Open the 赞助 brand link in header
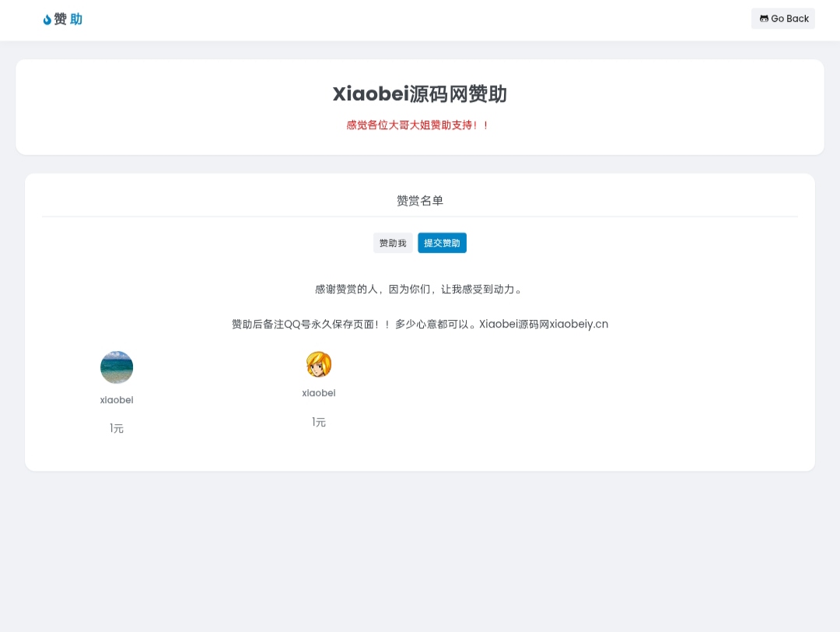840x632 pixels. pyautogui.click(x=63, y=19)
